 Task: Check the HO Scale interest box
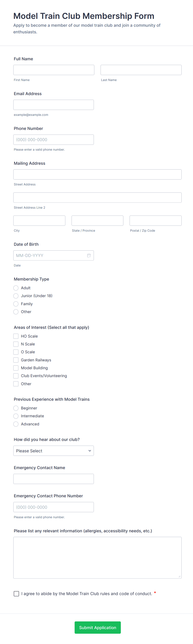point(16,336)
